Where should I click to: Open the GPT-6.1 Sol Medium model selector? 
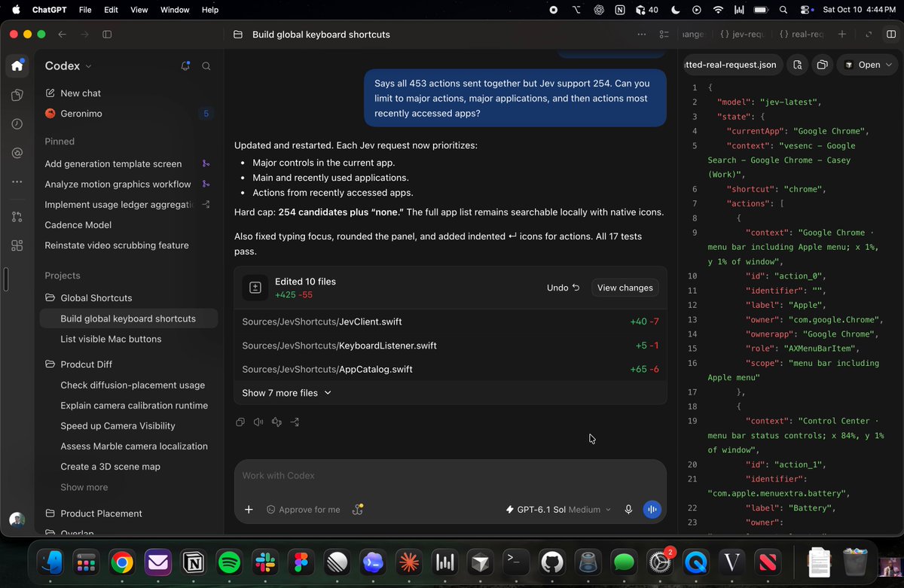click(x=559, y=510)
